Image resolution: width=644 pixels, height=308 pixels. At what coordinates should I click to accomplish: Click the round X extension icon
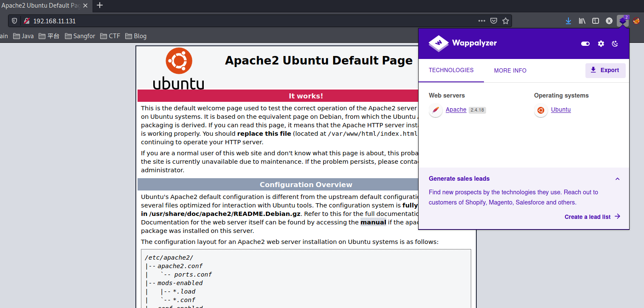tap(609, 21)
